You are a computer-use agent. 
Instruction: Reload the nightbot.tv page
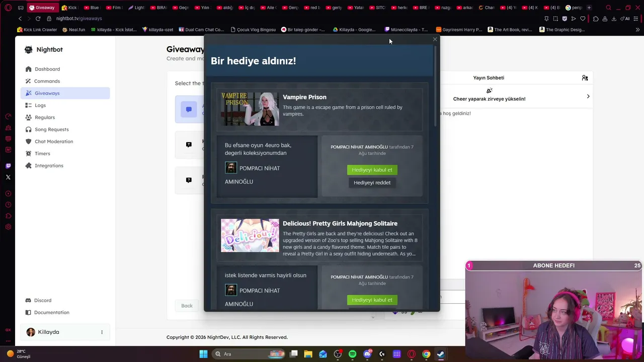point(38,19)
